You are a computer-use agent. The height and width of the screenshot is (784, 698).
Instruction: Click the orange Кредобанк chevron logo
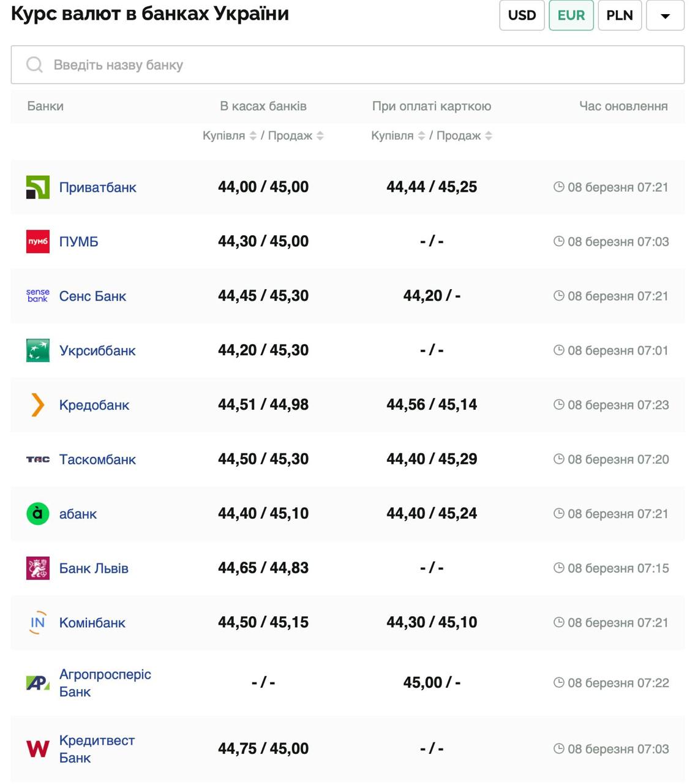click(37, 405)
